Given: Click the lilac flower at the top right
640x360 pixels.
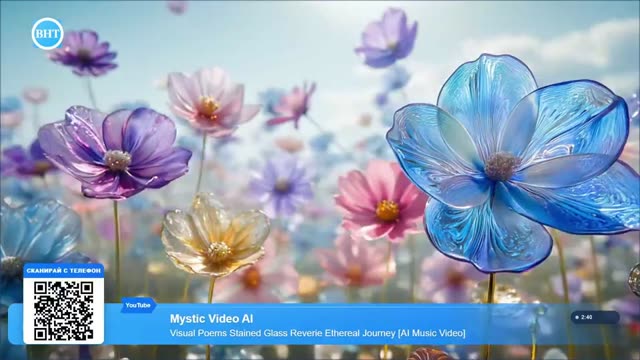Looking at the screenshot, I should (x=387, y=38).
